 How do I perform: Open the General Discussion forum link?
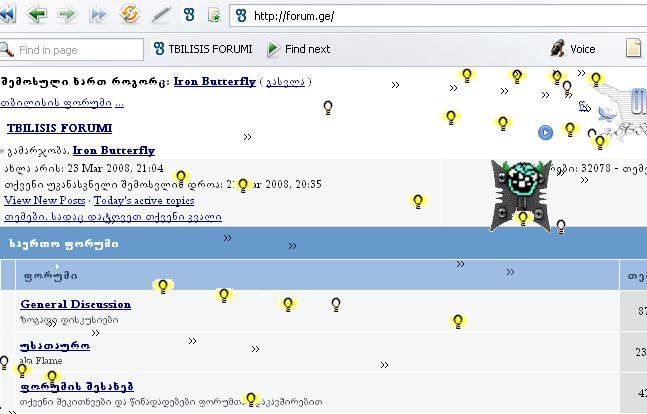76,304
